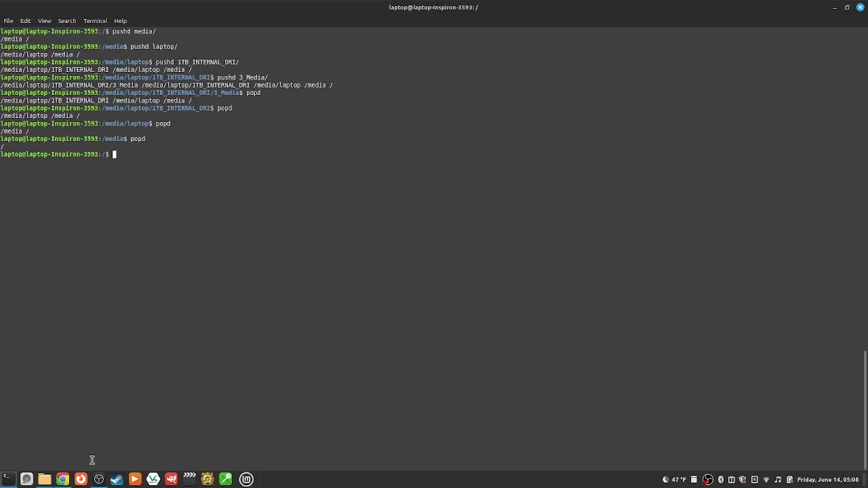The image size is (868, 488).
Task: Open the calendar from the Friday, June 14 clock
Action: pos(828,479)
